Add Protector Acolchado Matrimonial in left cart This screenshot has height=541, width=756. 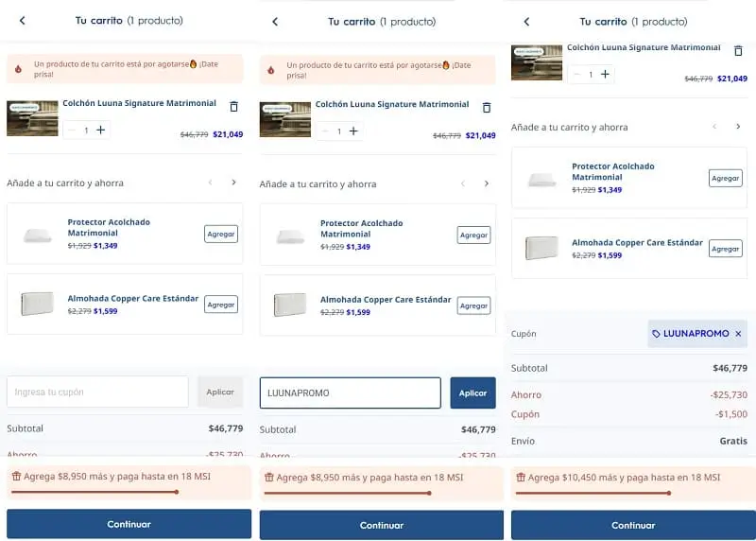221,234
